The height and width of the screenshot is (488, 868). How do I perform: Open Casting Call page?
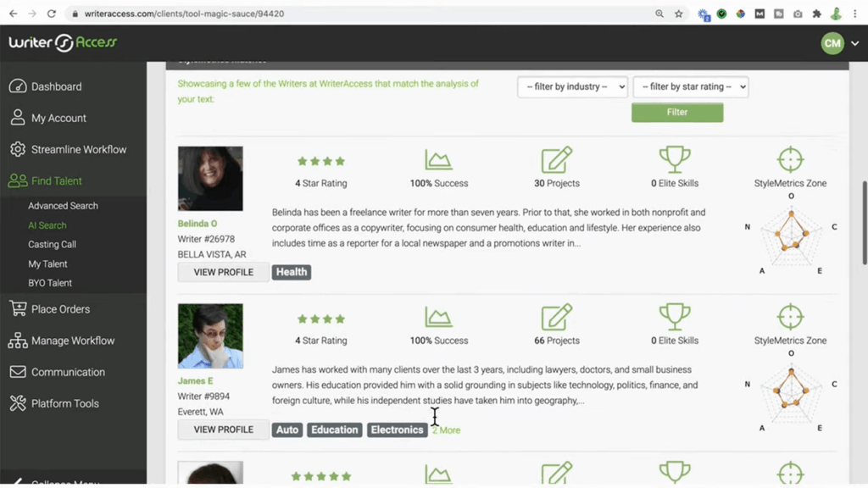(x=52, y=245)
